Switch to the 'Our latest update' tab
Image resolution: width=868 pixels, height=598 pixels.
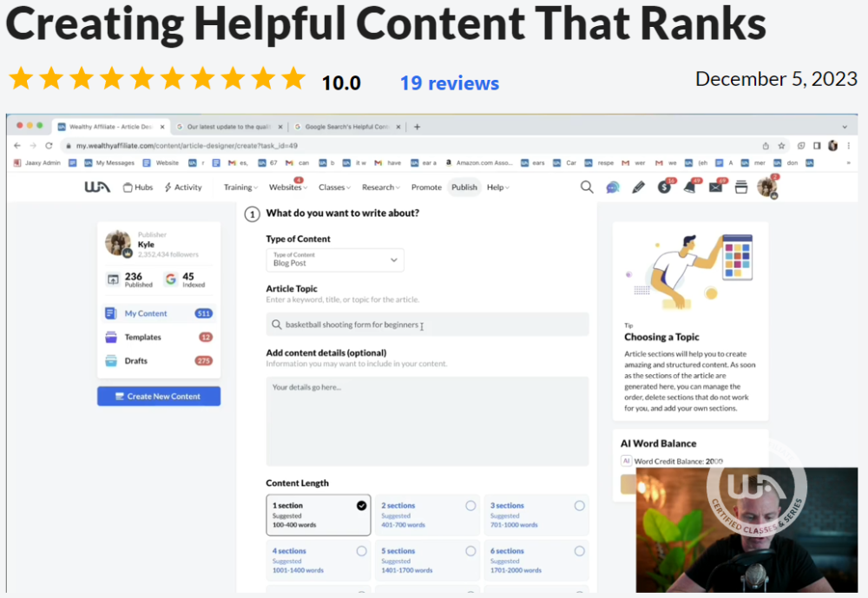(x=228, y=127)
